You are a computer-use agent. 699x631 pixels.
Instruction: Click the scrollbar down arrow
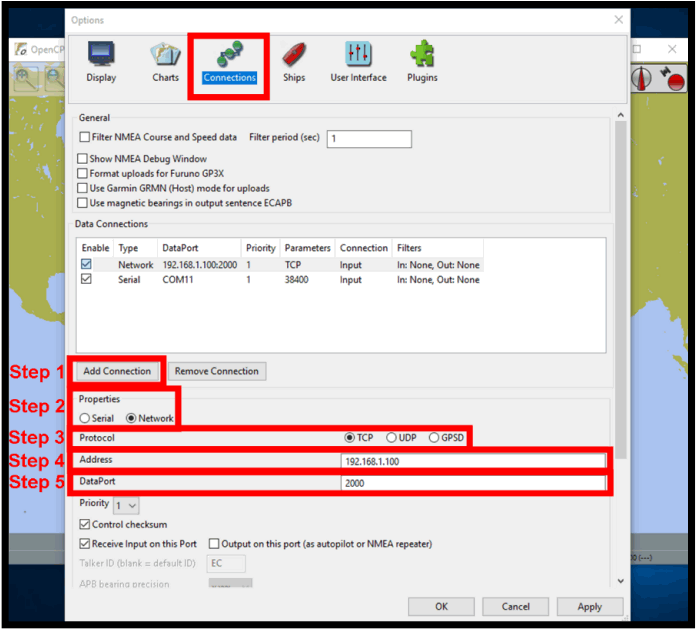pos(621,581)
